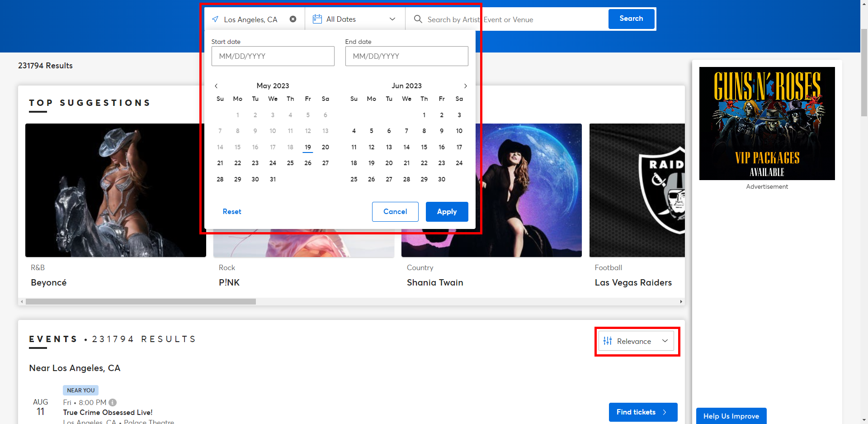
Task: Pick May 26 in the calendar
Action: (308, 163)
